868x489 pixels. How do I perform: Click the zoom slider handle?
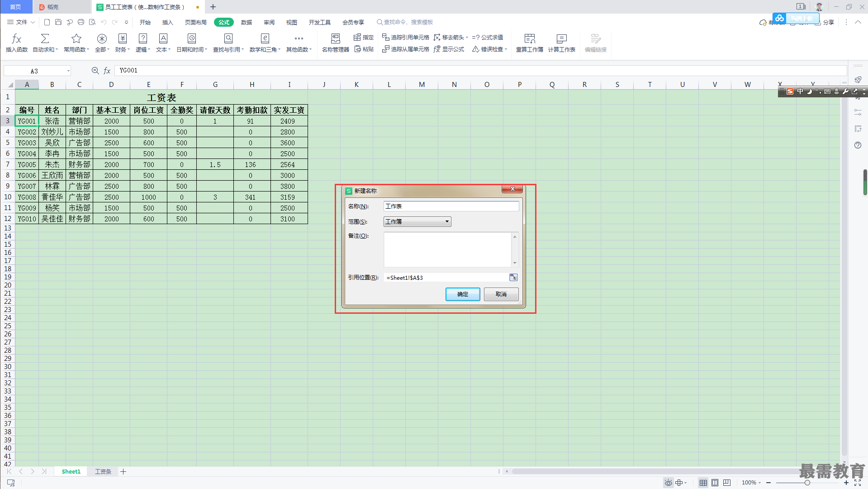[x=807, y=483]
